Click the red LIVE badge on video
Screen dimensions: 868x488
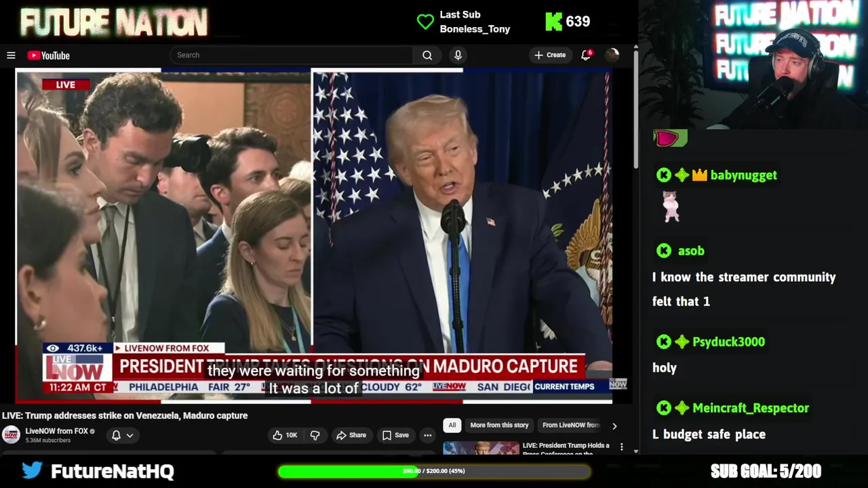pos(66,85)
